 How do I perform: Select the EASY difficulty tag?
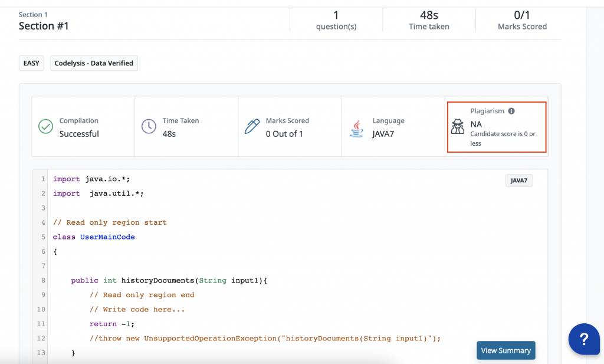click(31, 63)
